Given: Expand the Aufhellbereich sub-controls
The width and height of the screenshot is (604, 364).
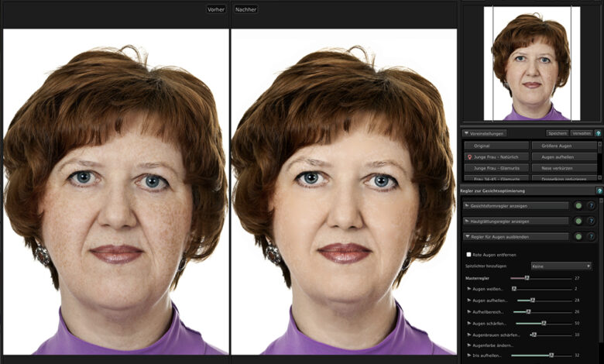Looking at the screenshot, I should click(469, 311).
